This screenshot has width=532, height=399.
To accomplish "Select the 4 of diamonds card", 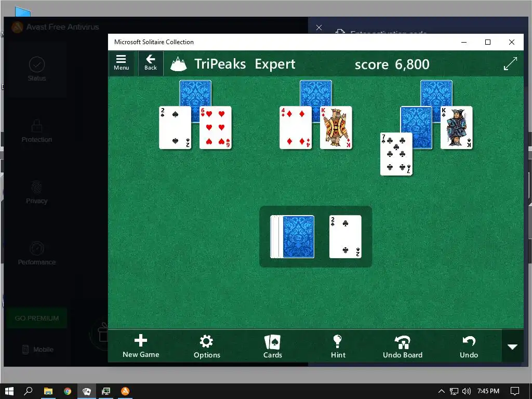I will [x=296, y=128].
